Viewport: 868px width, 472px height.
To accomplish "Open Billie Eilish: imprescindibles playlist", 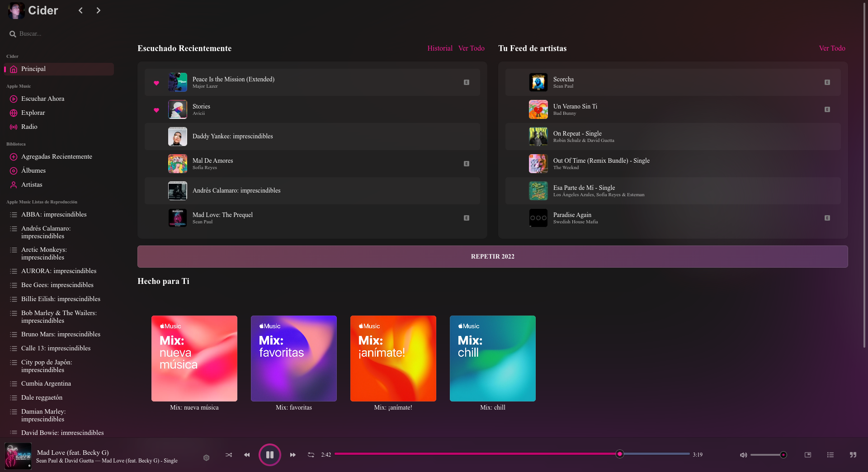I will click(x=59, y=299).
